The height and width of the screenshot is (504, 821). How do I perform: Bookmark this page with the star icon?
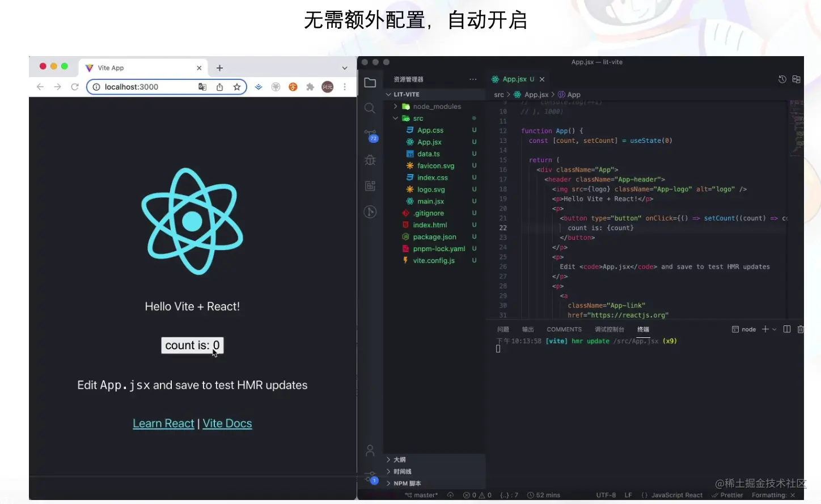point(237,87)
